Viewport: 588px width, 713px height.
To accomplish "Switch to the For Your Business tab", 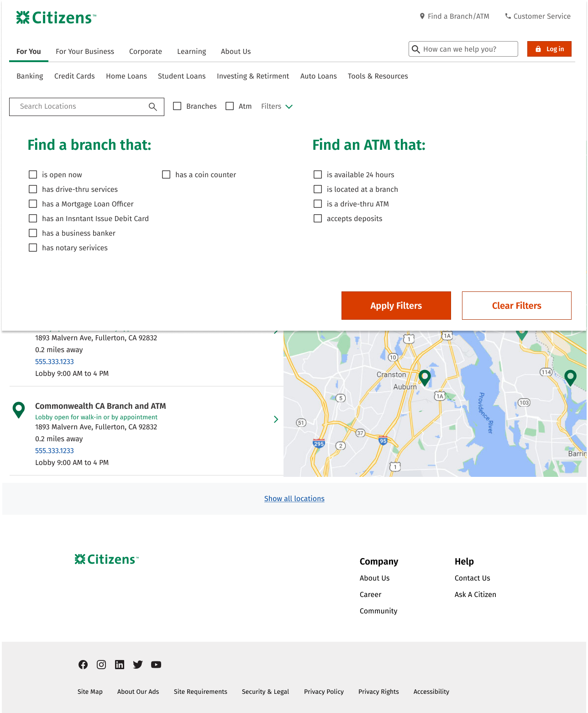I will 85,52.
